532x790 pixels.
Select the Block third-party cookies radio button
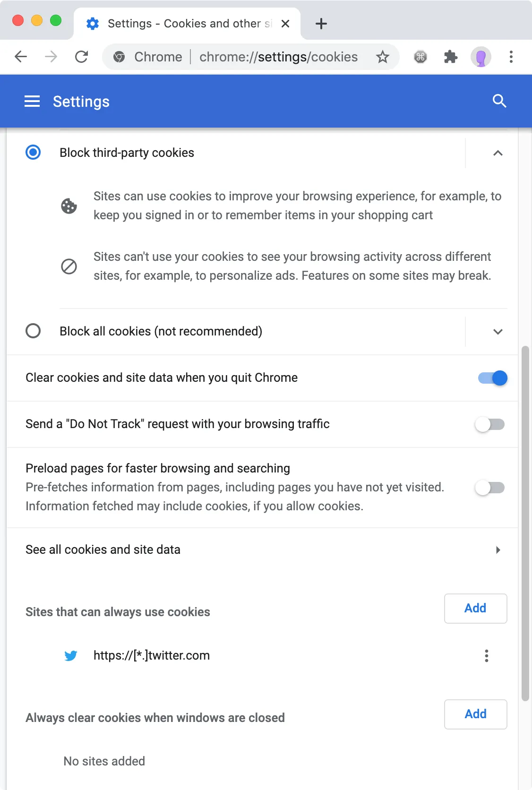pyautogui.click(x=33, y=153)
